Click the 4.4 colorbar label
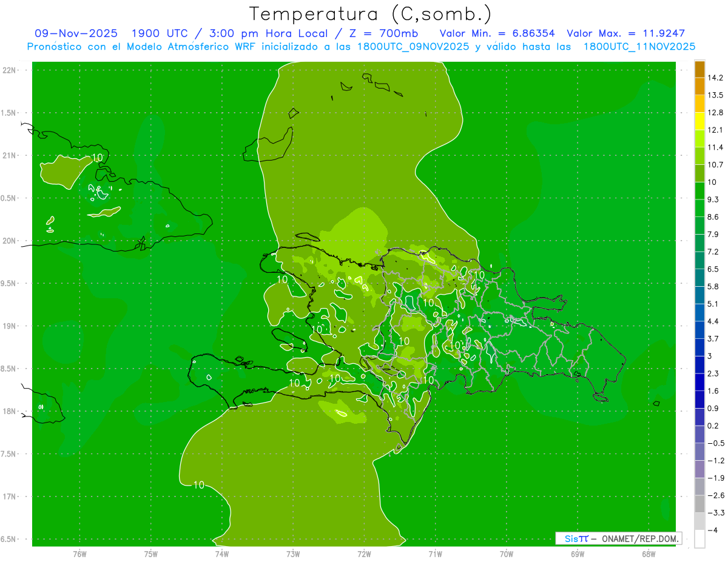 click(713, 321)
